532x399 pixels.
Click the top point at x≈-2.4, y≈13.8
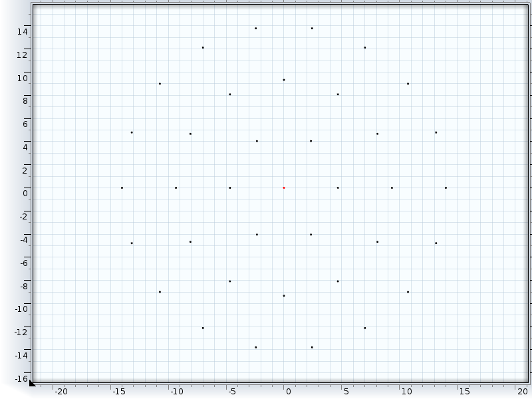256,29
